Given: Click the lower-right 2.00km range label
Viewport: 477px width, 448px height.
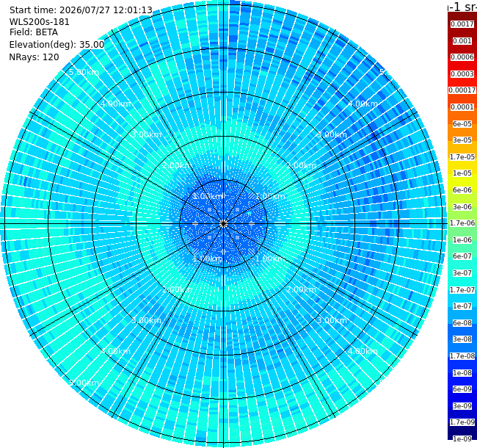Looking at the screenshot, I should pyautogui.click(x=301, y=289).
